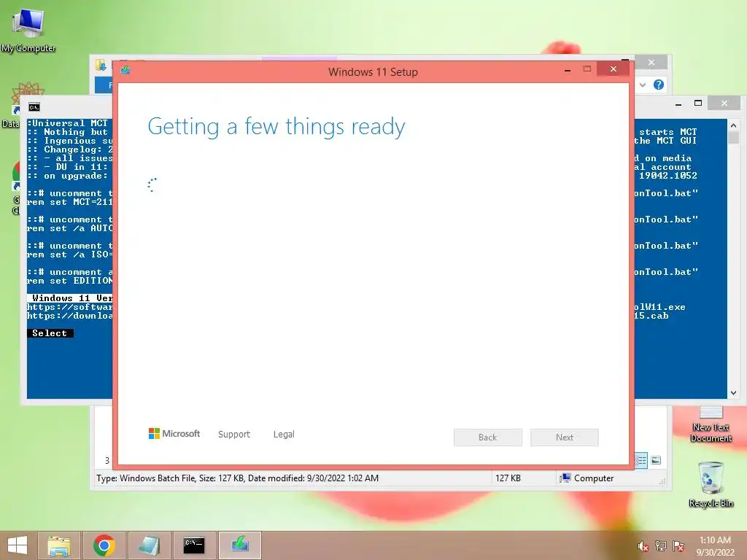Close the File Explorer window

tap(651, 63)
